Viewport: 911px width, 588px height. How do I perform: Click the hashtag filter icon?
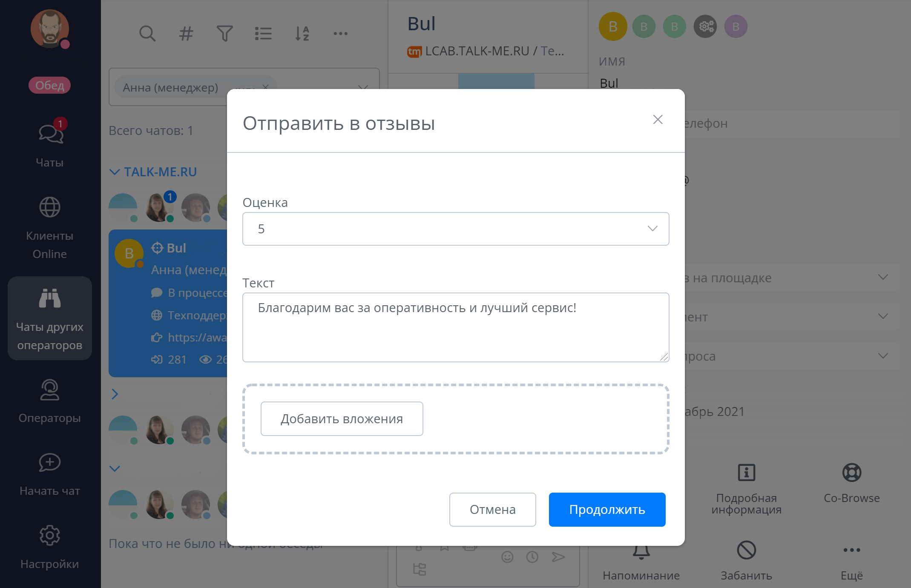click(186, 33)
